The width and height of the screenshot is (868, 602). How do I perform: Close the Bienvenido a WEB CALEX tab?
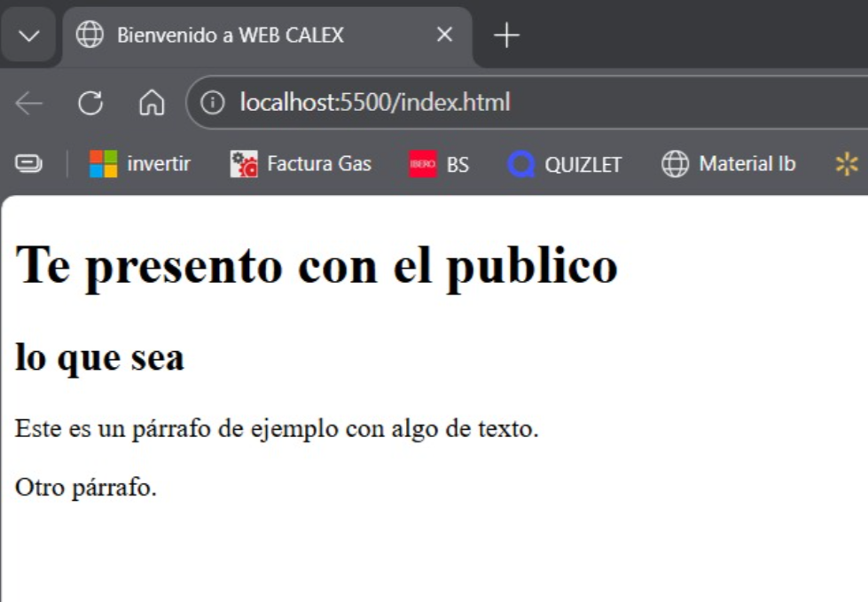(442, 36)
